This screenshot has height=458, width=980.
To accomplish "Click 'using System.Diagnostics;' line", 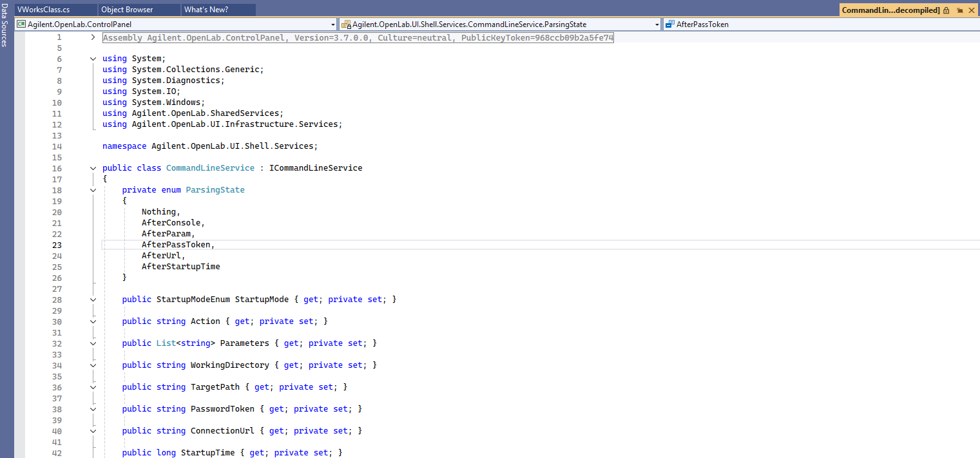I will tap(164, 81).
